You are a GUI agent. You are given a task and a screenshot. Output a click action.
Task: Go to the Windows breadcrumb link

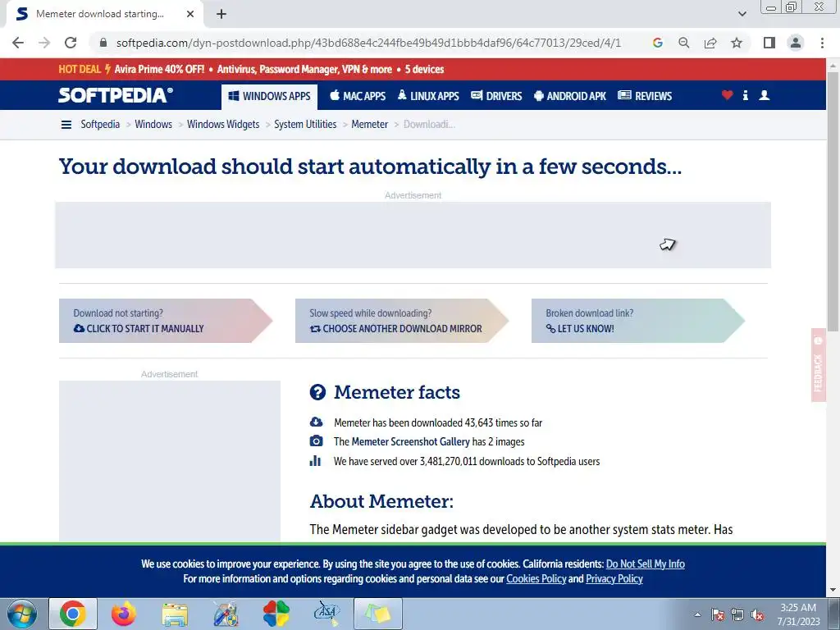point(153,125)
